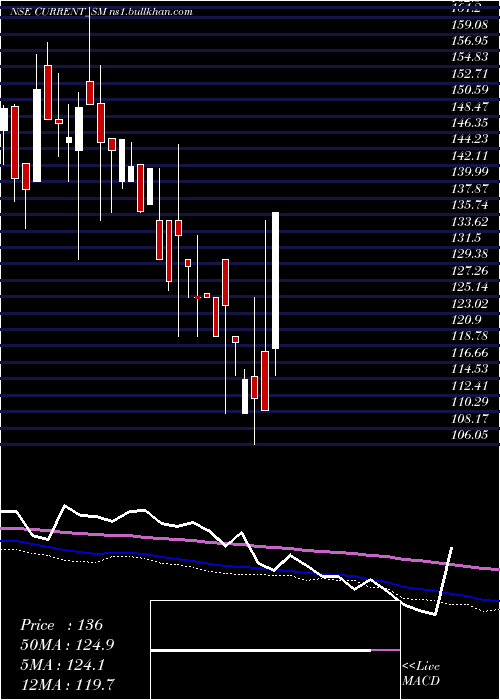Click the 133.62 price axis label

(470, 221)
